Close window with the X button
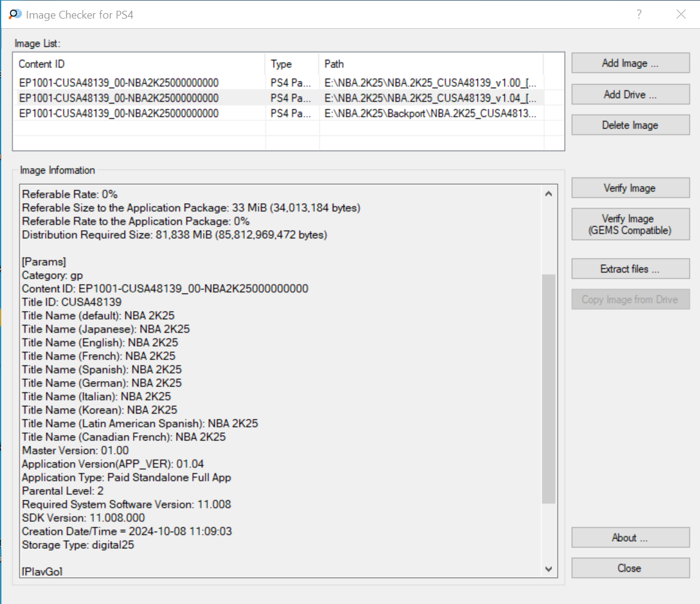 (x=681, y=14)
